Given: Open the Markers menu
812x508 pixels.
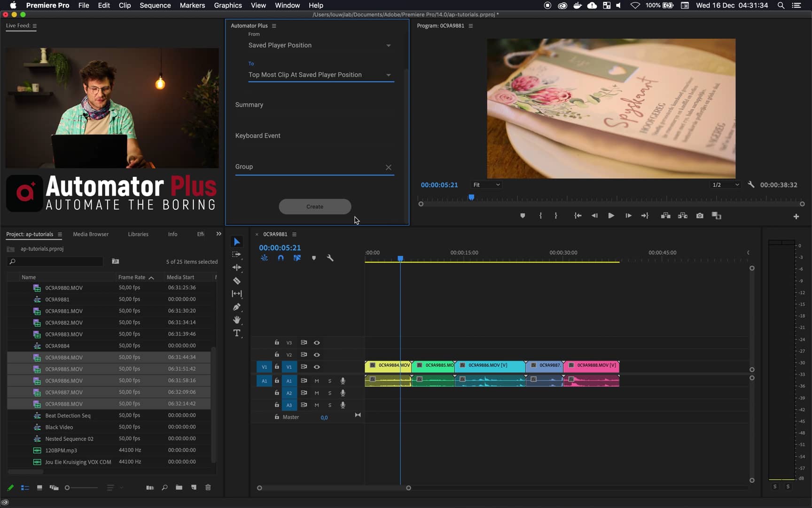Looking at the screenshot, I should 192,5.
